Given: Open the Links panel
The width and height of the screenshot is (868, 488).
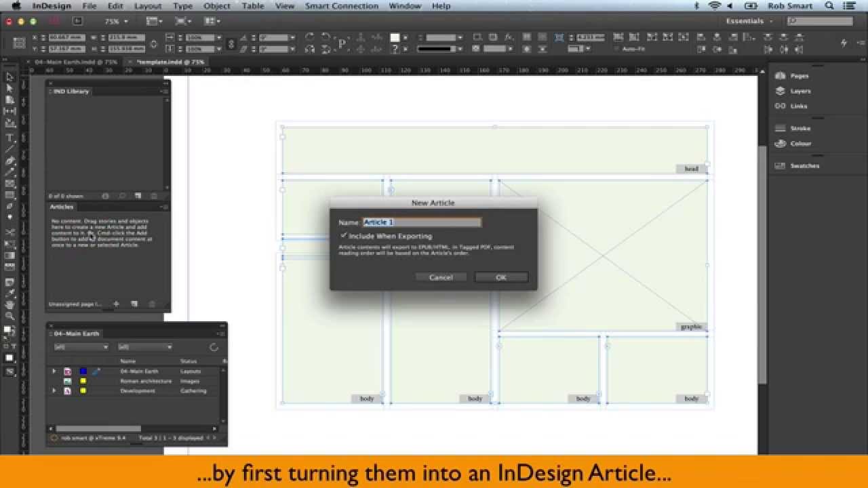Looking at the screenshot, I should point(799,106).
